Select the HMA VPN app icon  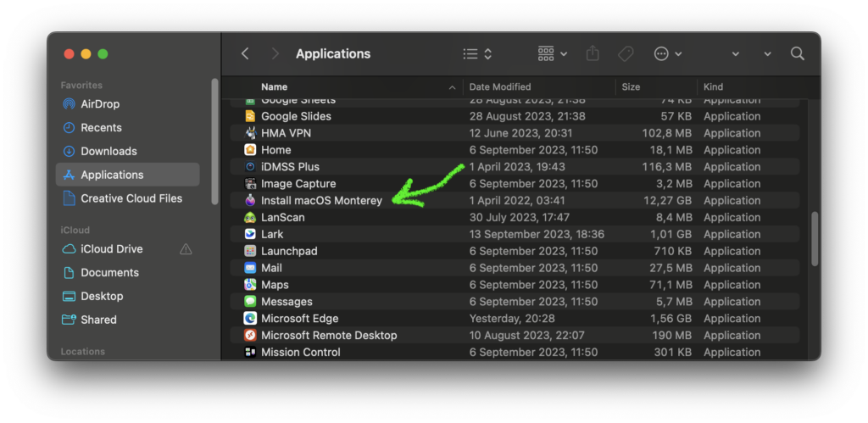[250, 133]
